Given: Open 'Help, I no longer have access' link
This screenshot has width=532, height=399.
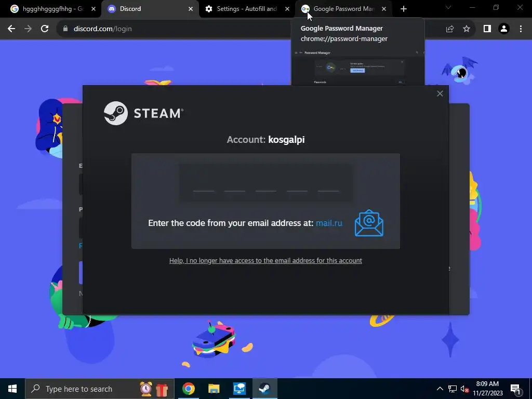Looking at the screenshot, I should point(265,261).
